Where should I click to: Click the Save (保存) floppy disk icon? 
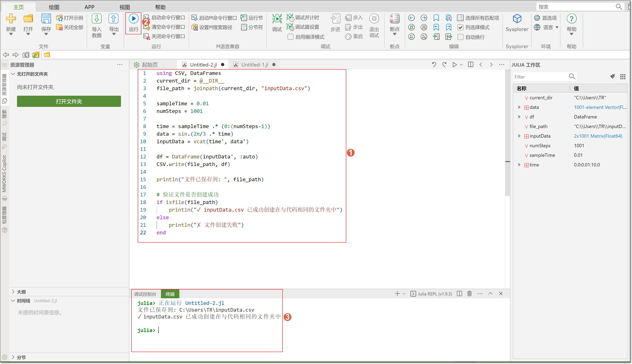46,19
